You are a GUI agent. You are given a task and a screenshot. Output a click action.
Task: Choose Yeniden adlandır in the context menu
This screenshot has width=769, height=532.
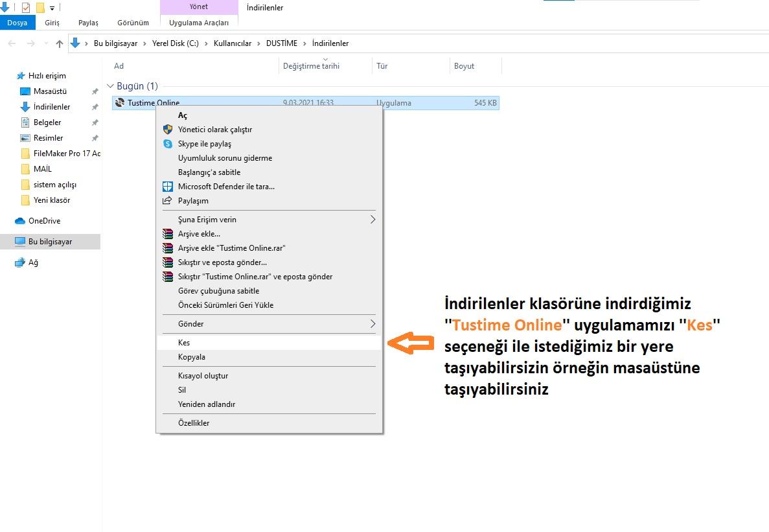pyautogui.click(x=269, y=404)
